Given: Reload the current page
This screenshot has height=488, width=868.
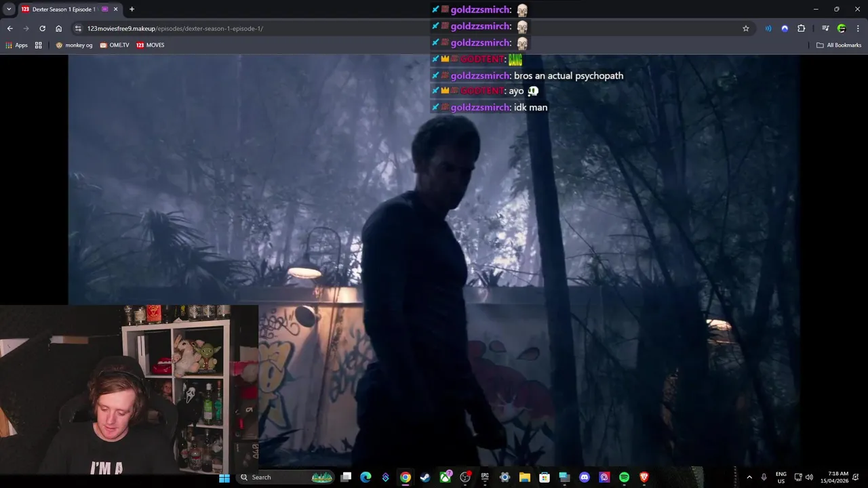Looking at the screenshot, I should 42,28.
